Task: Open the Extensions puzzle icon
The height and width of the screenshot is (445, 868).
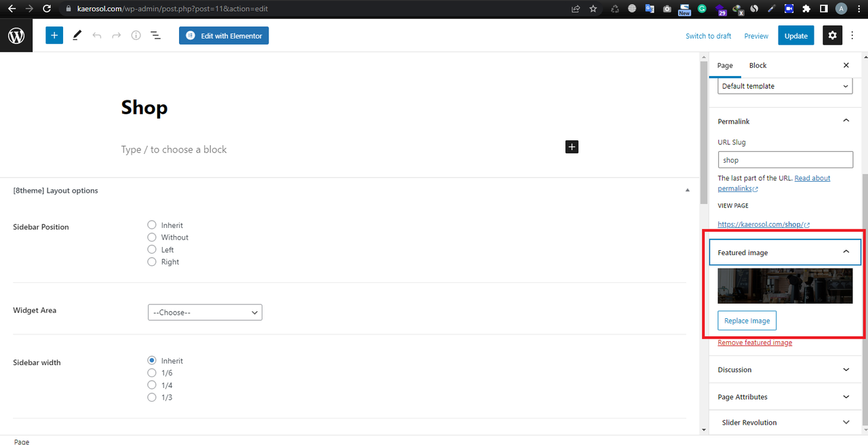Action: [x=806, y=9]
